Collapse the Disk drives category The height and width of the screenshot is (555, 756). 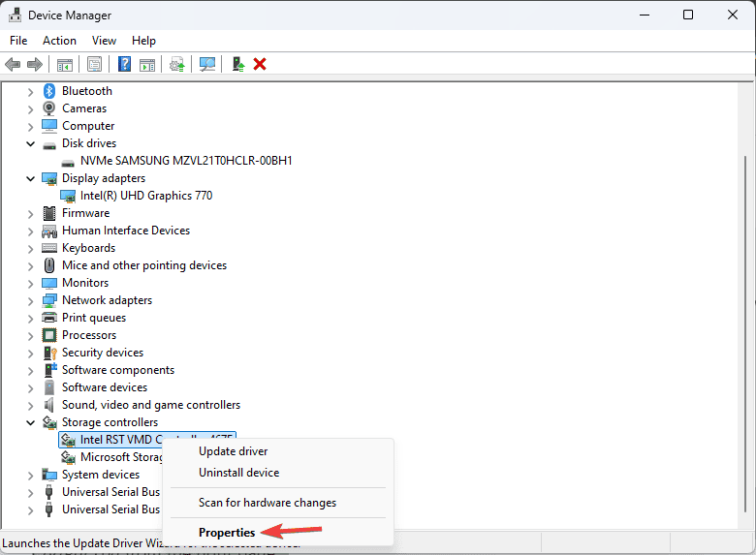[30, 143]
